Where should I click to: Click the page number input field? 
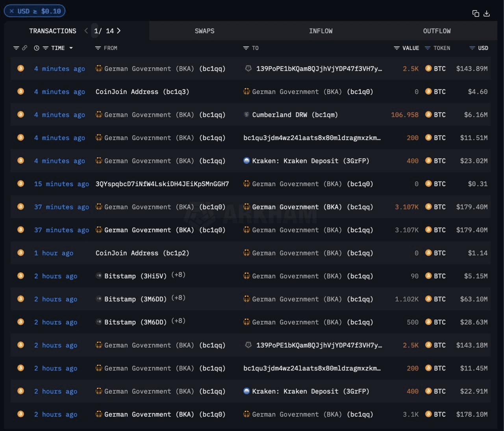[x=95, y=31]
